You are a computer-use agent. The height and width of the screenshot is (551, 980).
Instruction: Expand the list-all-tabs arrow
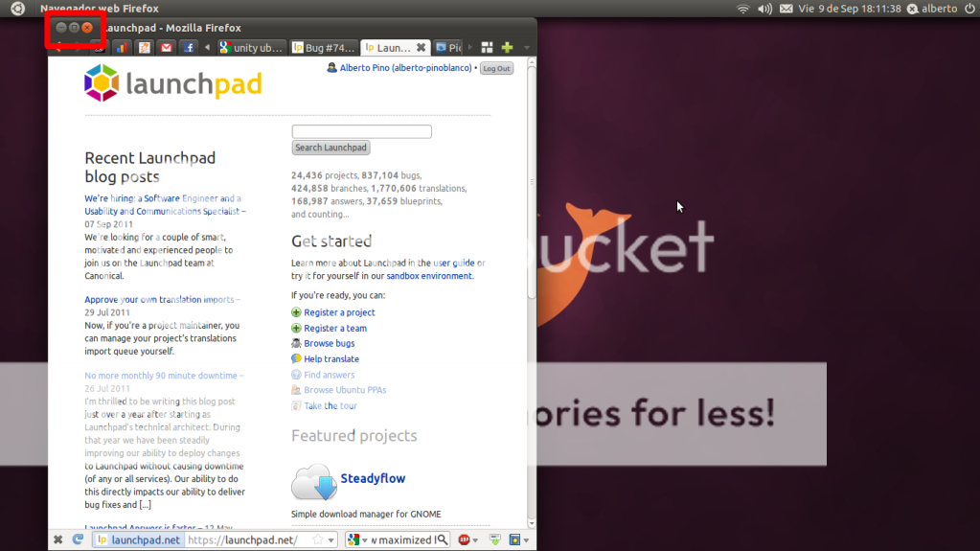pos(526,47)
